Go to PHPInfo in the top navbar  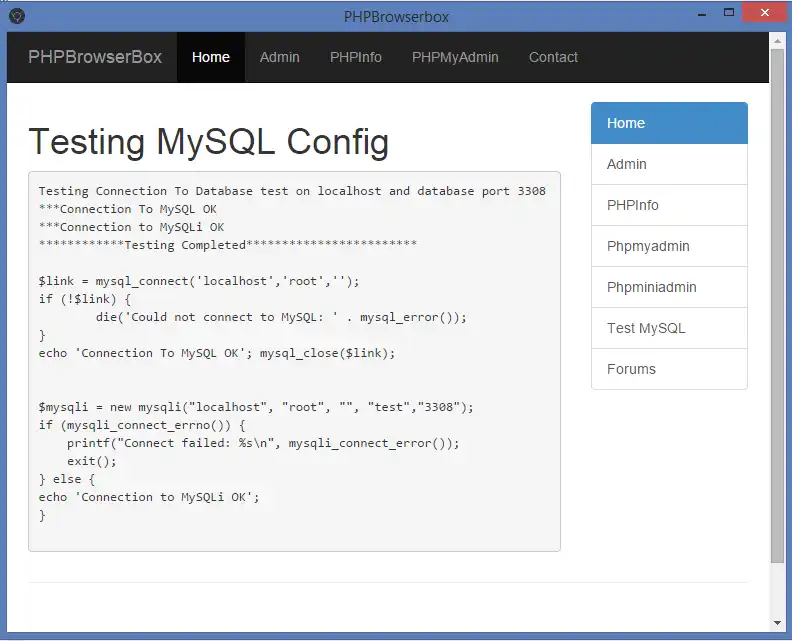pyautogui.click(x=356, y=57)
